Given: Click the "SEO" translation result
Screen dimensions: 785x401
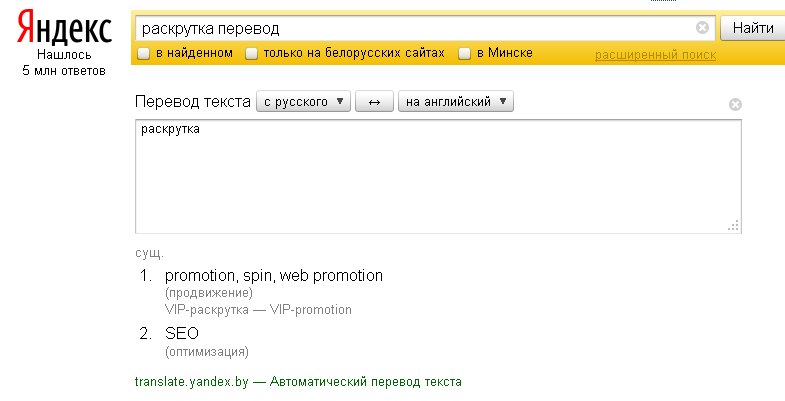Looking at the screenshot, I should [182, 333].
